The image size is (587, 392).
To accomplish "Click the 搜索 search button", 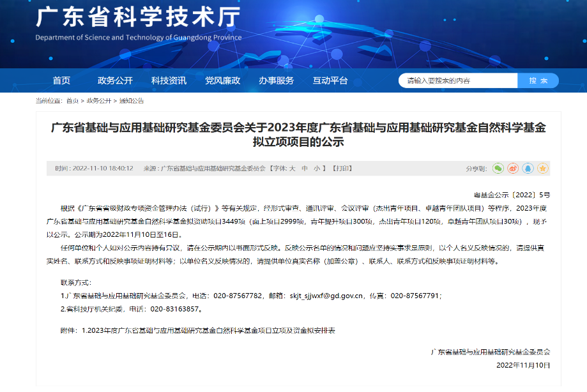I will (x=538, y=80).
